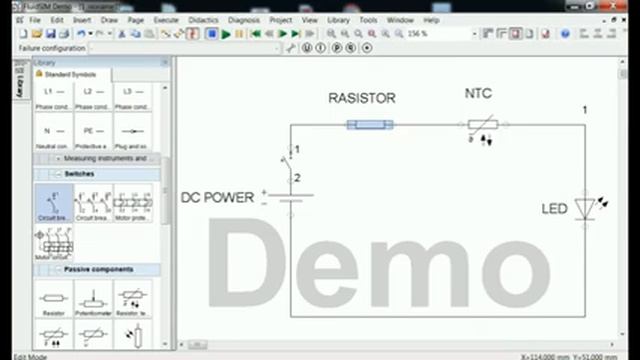Click the Edit Mode status text
Screen dimensions: 640x360
[x=30, y=356]
